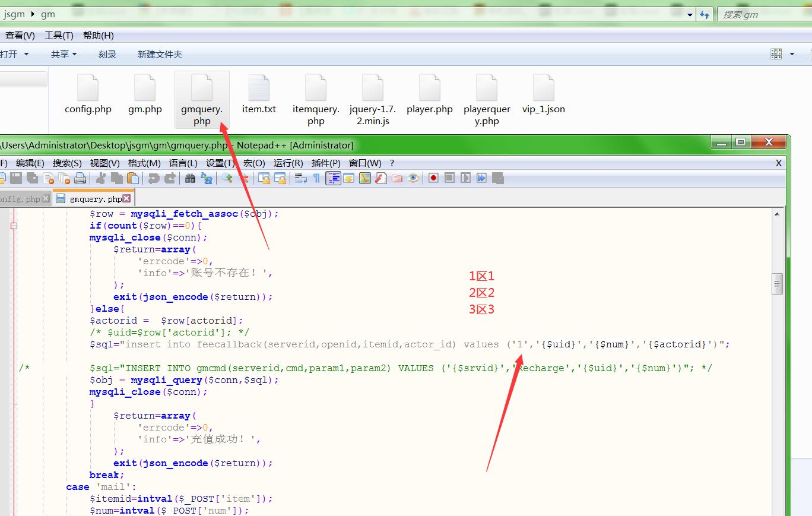
Task: Open the 语言(L) menu
Action: coord(183,163)
